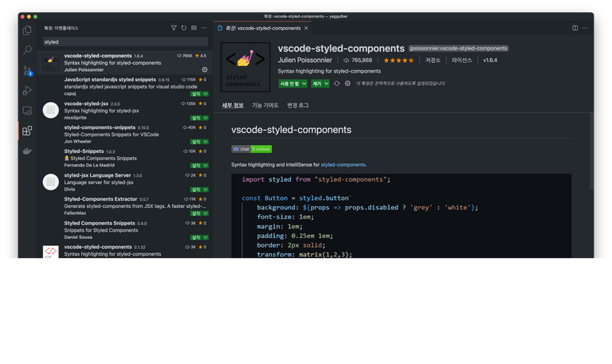Select the vscode-styled-components editor tab
The height and width of the screenshot is (364, 612).
pyautogui.click(x=262, y=28)
